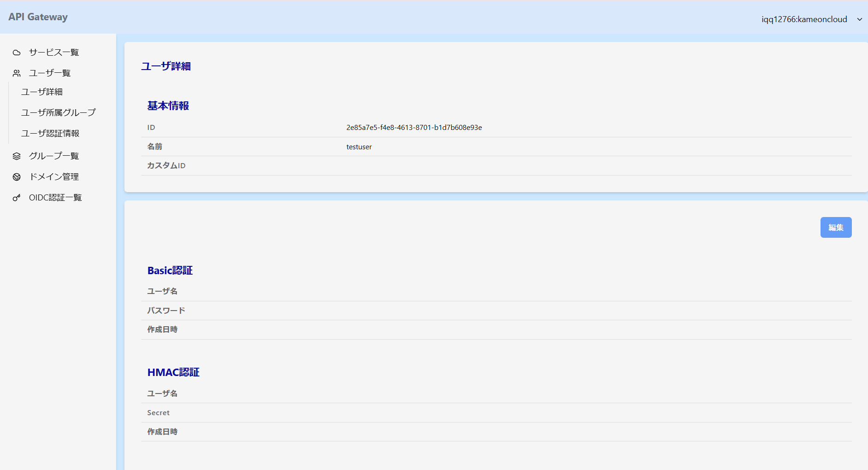Navigate to ユーザ認証情報 submenu item

tap(50, 133)
